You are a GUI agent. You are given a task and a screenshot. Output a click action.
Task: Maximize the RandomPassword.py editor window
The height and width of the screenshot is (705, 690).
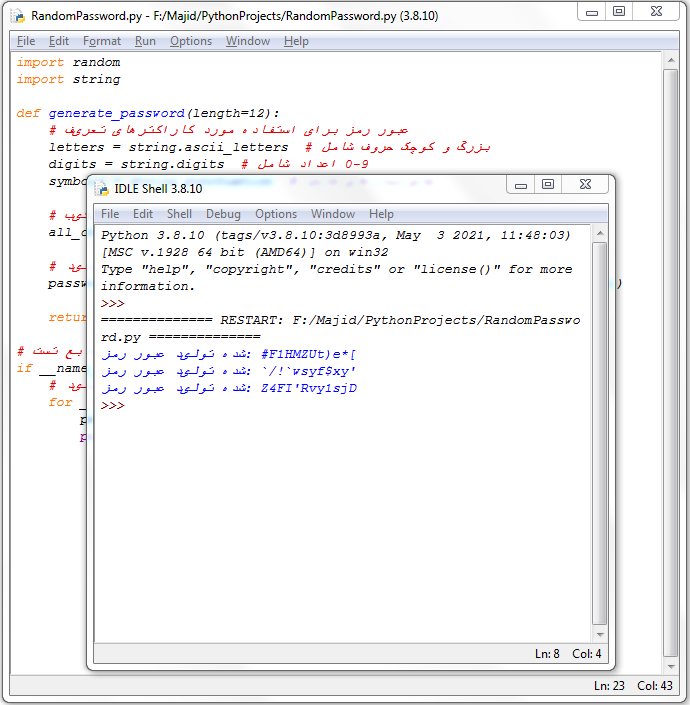pyautogui.click(x=619, y=12)
